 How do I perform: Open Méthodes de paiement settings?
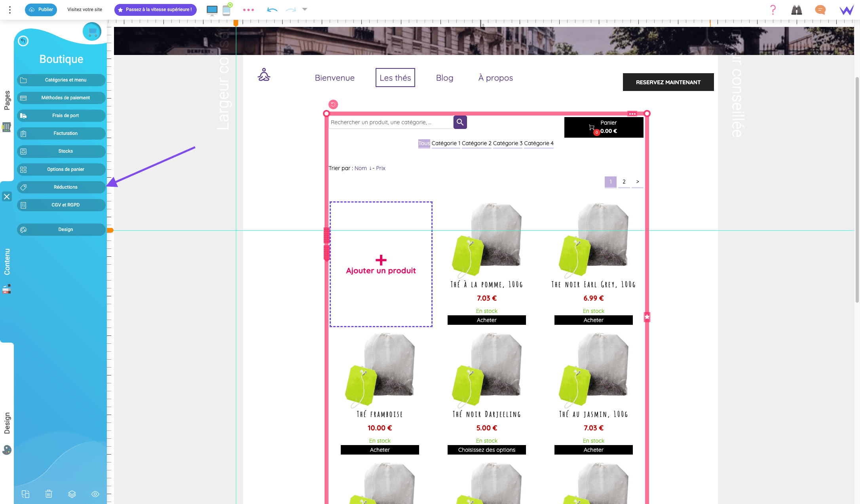tap(61, 98)
